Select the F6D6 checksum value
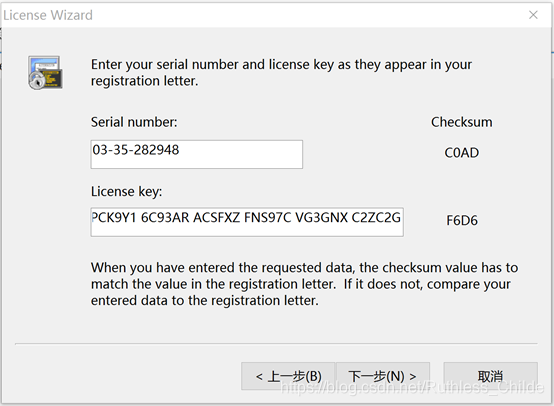 coord(462,220)
